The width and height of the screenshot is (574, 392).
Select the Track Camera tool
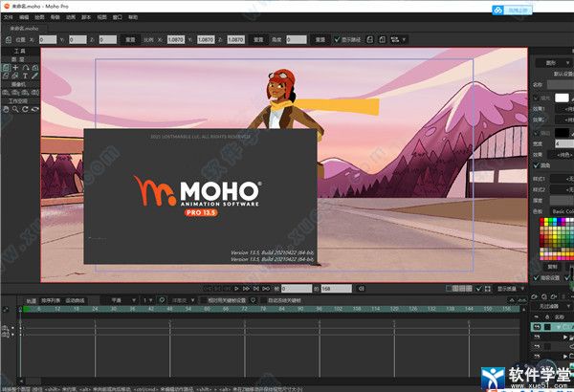6,93
